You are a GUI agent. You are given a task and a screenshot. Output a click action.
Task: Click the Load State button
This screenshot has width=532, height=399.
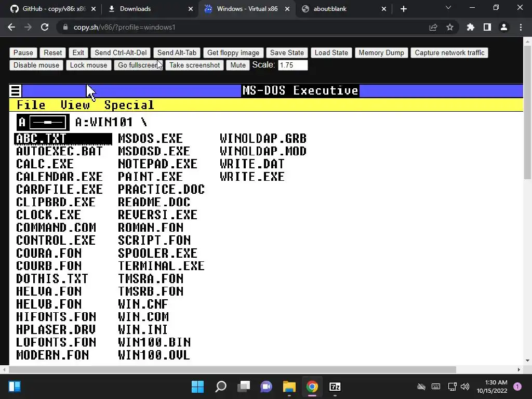[x=331, y=52]
